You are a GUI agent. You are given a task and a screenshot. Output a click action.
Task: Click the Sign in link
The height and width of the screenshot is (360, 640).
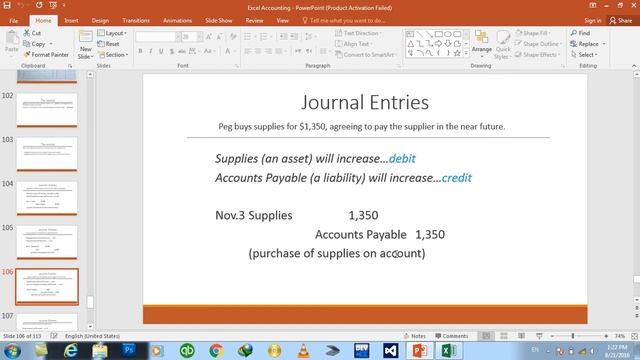pos(593,20)
